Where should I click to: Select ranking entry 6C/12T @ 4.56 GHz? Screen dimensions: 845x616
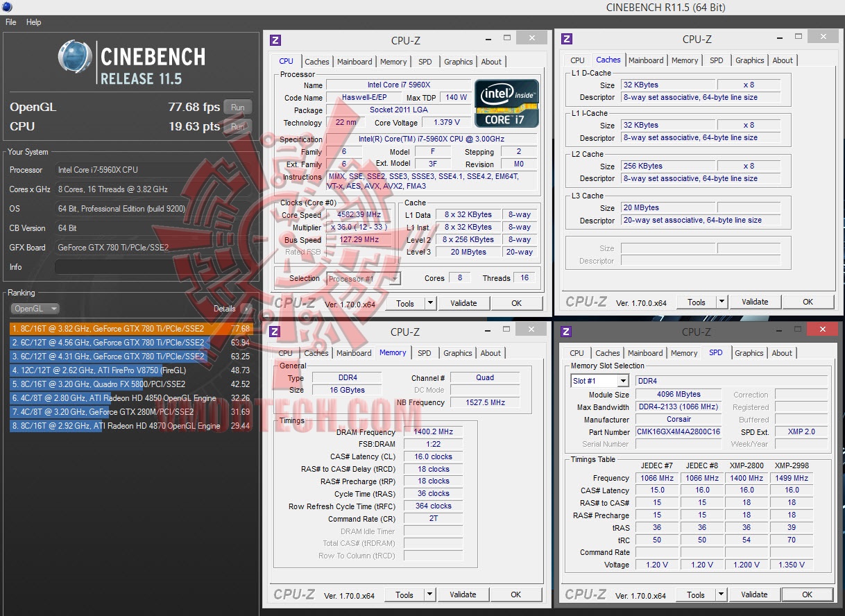click(131, 342)
